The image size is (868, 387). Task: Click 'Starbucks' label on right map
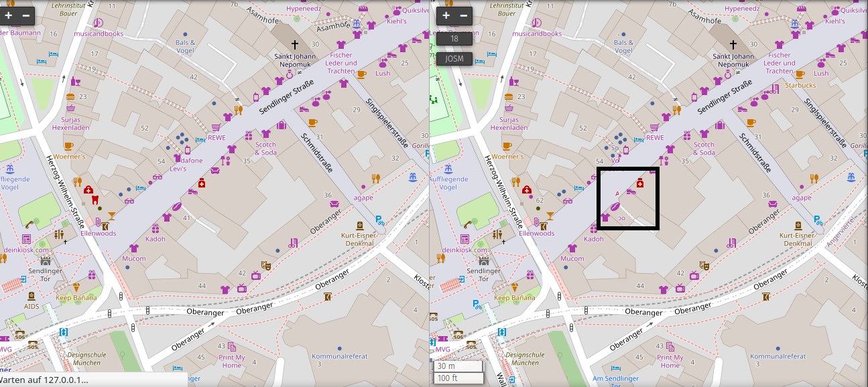(801, 86)
